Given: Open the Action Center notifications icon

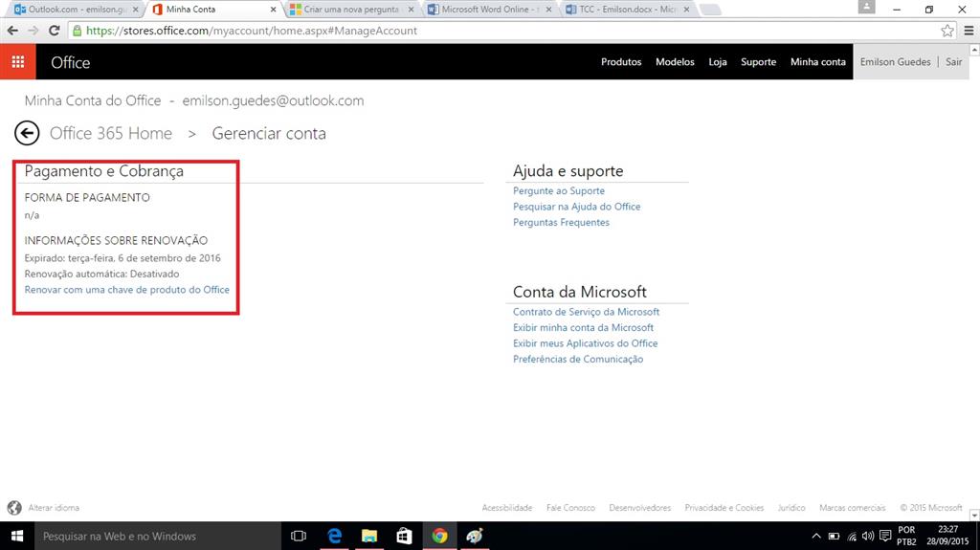Looking at the screenshot, I should (x=885, y=536).
